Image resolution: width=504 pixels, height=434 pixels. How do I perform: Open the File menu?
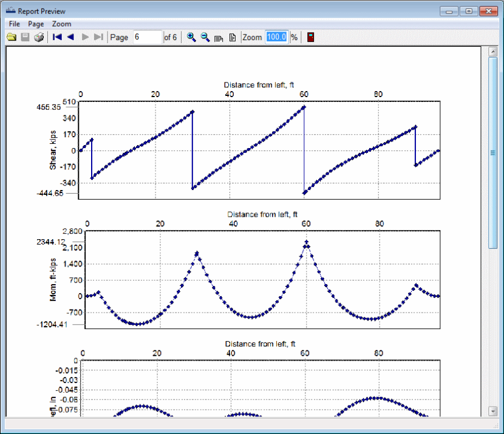tap(14, 24)
